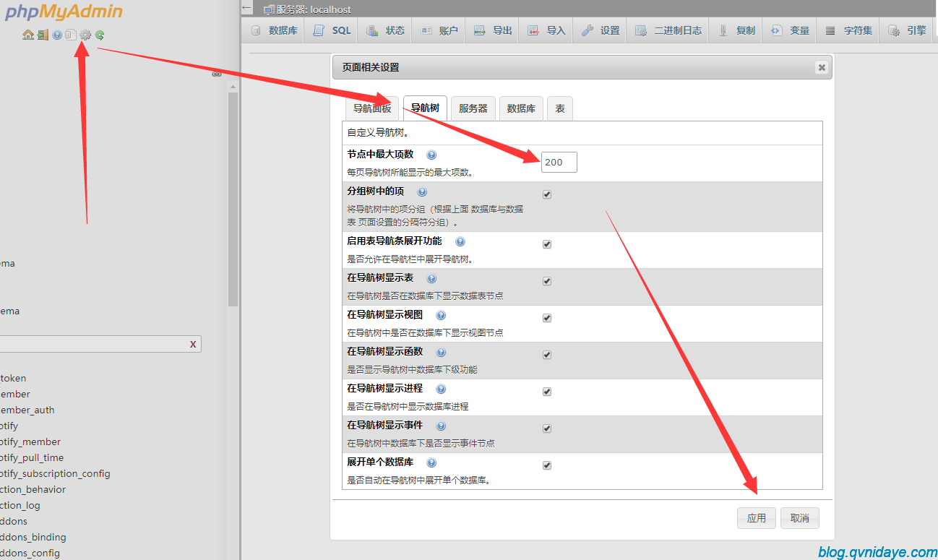Open the 复制 menu tab
938x560 pixels.
736,30
